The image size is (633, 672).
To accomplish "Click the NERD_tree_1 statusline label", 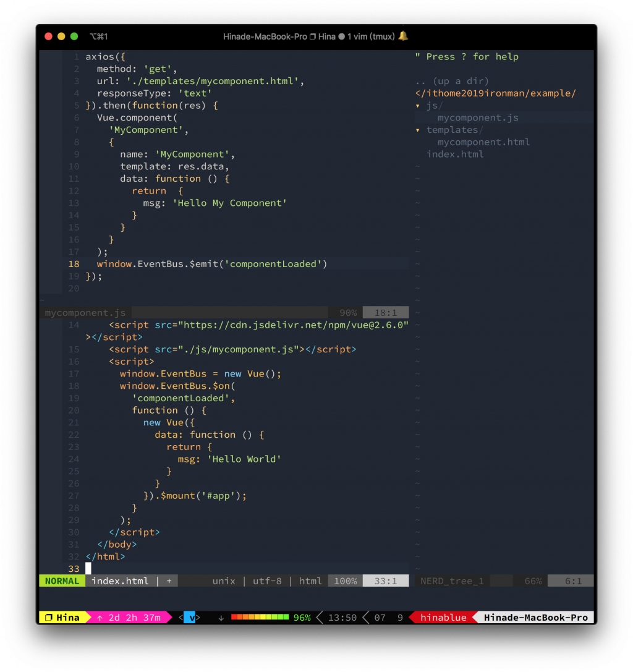I will click(x=452, y=581).
